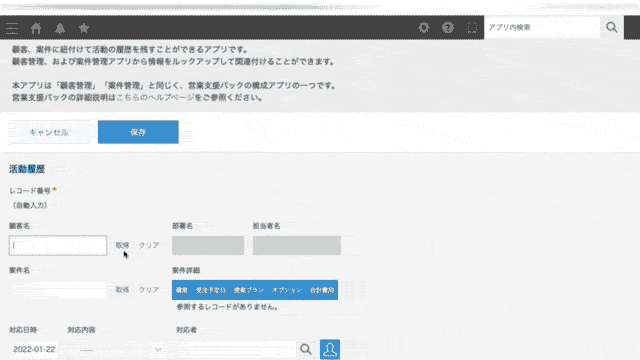The height and width of the screenshot is (360, 640).
Task: Click the 活動履歴 section heading
Action: (27, 169)
